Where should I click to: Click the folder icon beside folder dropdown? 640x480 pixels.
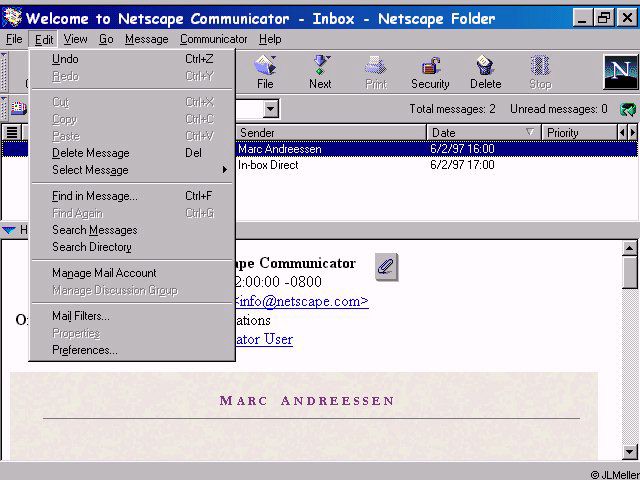click(x=18, y=108)
